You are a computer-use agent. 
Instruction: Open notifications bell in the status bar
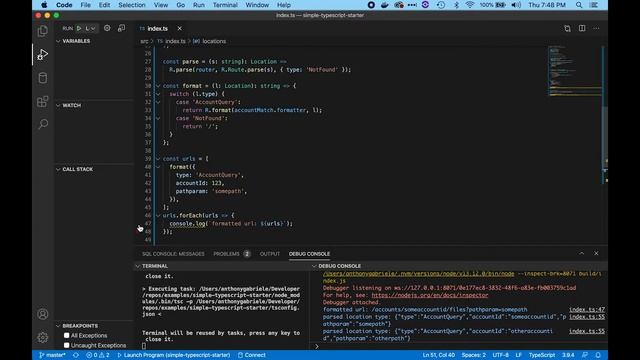point(598,355)
